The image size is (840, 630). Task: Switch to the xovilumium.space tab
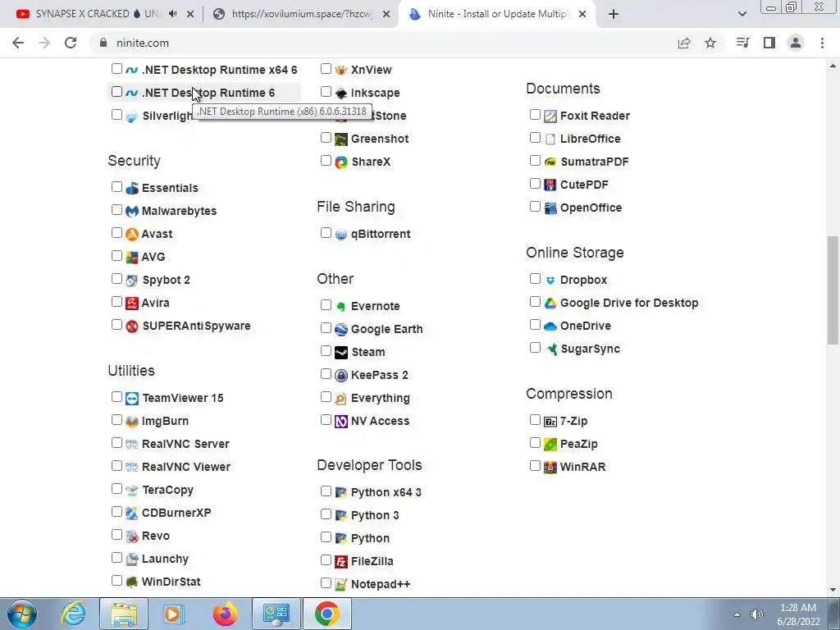[300, 14]
